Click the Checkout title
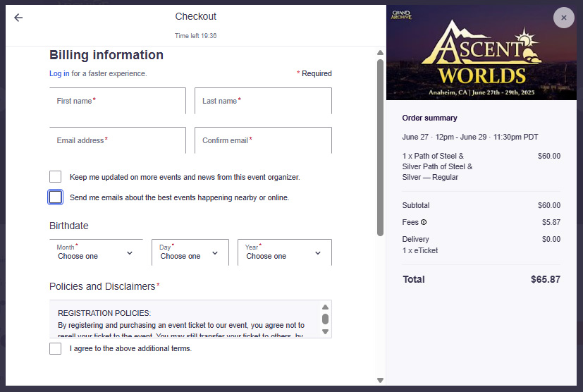This screenshot has height=392, width=583. (195, 16)
